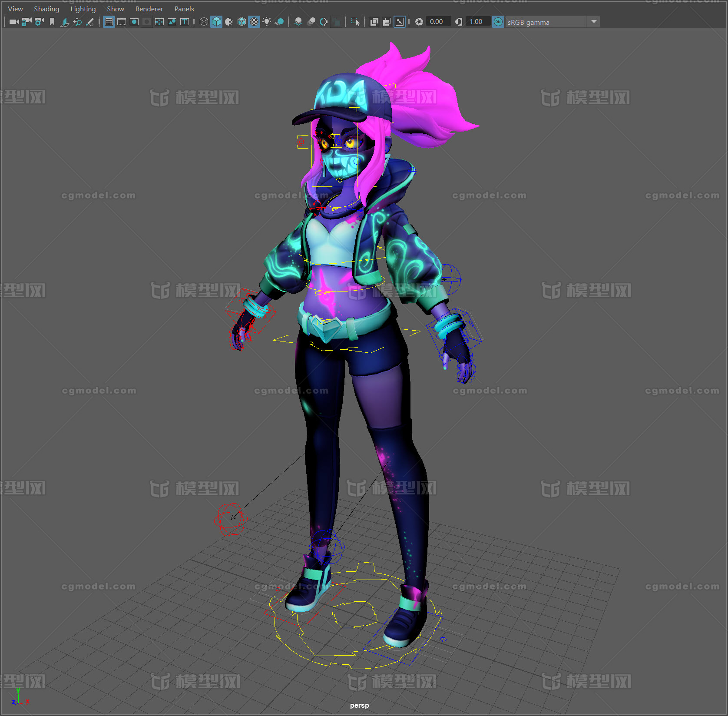Toggle the Field Chart overlay

pyautogui.click(x=147, y=22)
